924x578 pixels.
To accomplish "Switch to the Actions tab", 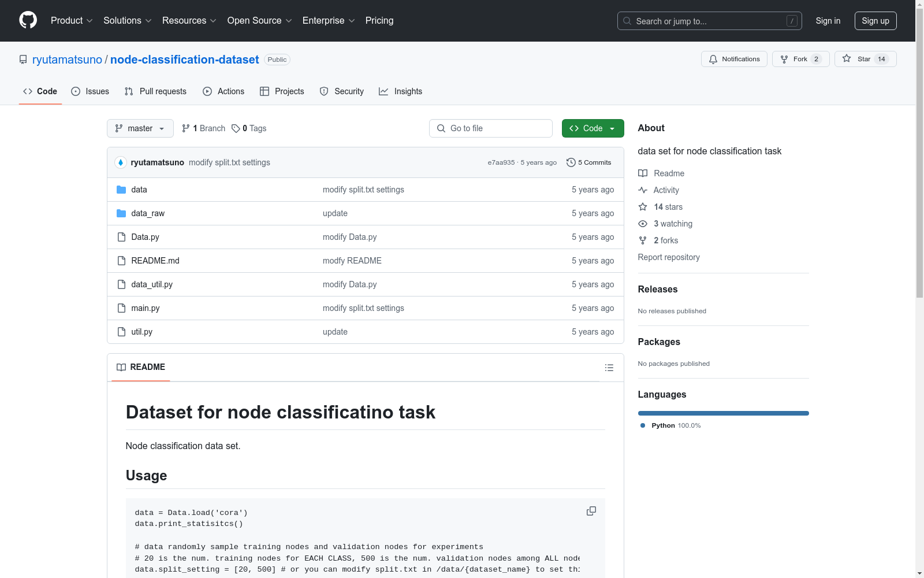I will (x=223, y=91).
